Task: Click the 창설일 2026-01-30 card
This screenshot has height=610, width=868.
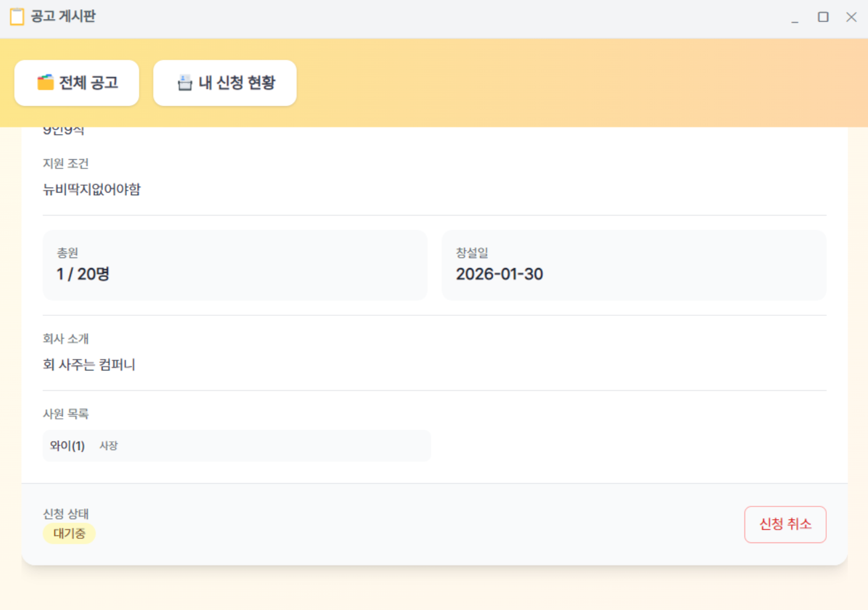Action: click(x=634, y=266)
